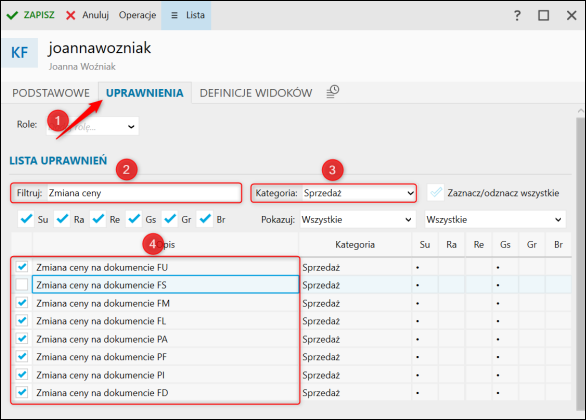Click the Lista hamburger icon
Viewport: 586px width, 420px height.
click(x=174, y=15)
